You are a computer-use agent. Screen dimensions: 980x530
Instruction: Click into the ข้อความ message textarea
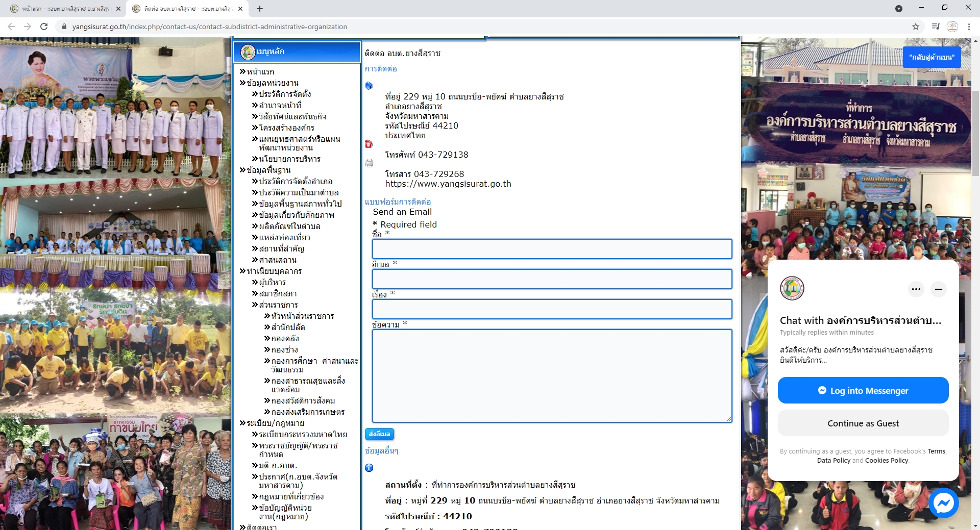552,376
